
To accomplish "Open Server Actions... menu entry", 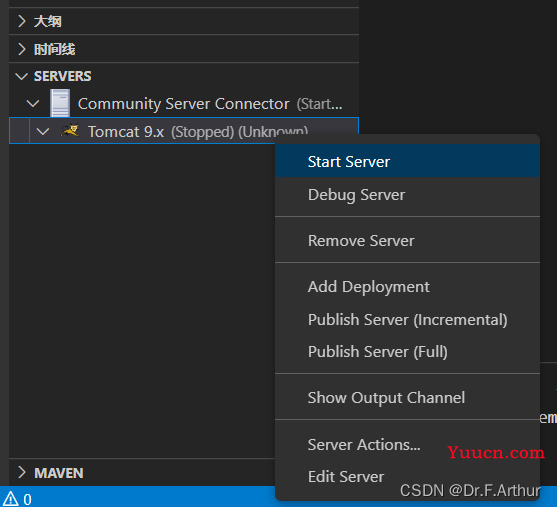I will pyautogui.click(x=407, y=444).
